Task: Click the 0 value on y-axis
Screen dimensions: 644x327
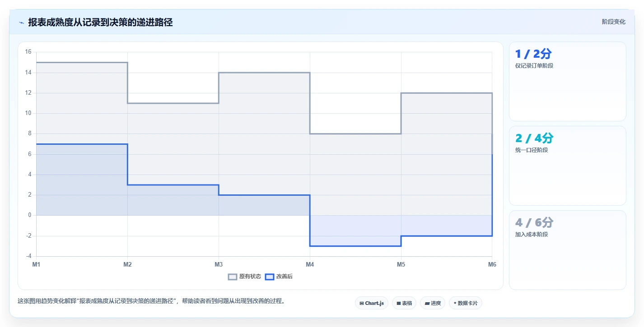Action: point(29,216)
